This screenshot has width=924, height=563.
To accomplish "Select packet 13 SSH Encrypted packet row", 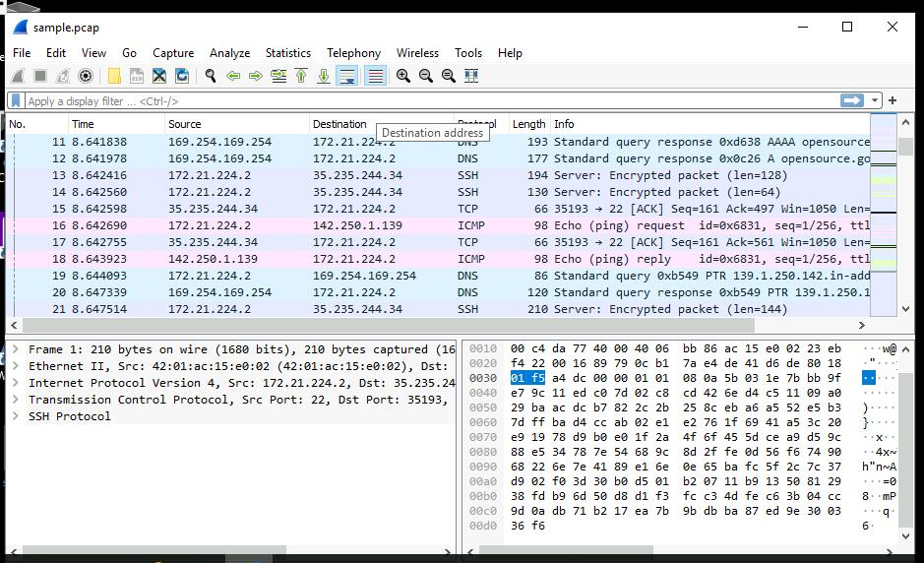I will click(438, 175).
